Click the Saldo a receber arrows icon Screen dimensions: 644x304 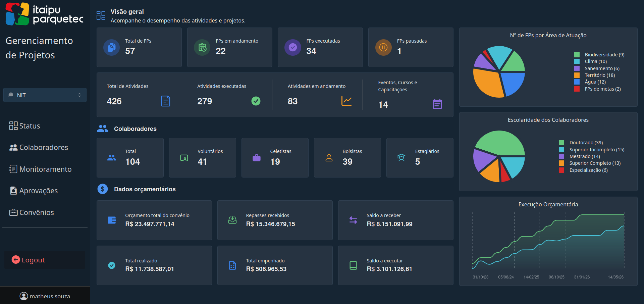point(353,220)
